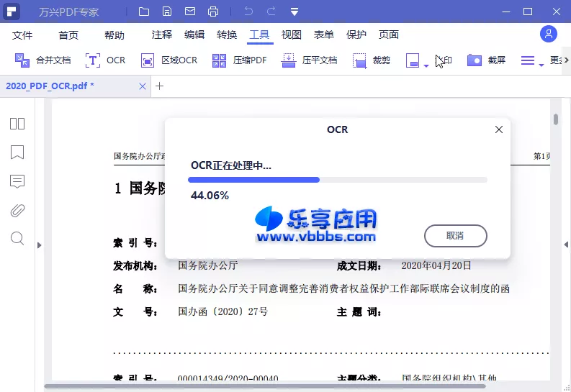Screen dimensions: 571x392
Task: Expand left sidebar with arrow
Action: click(x=40, y=245)
